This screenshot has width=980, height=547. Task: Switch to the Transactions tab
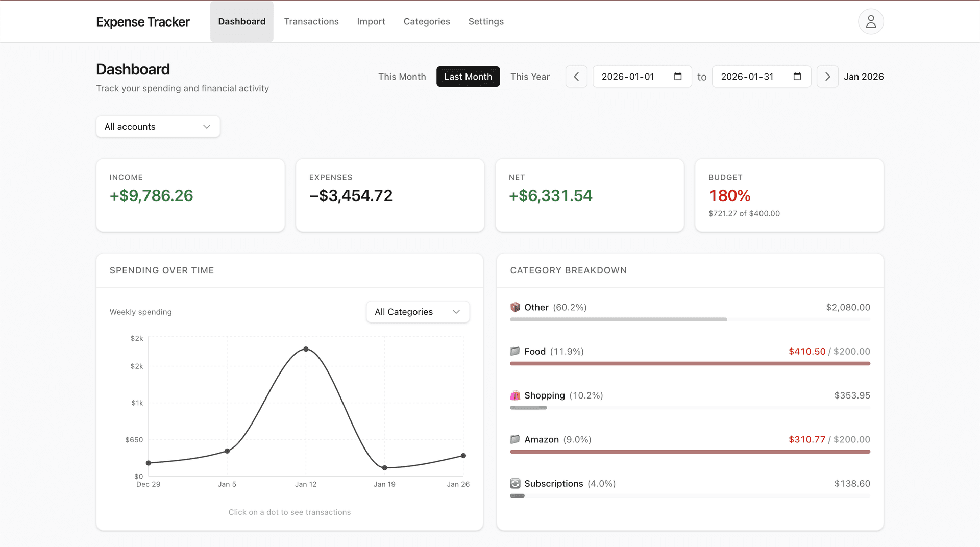pyautogui.click(x=311, y=21)
